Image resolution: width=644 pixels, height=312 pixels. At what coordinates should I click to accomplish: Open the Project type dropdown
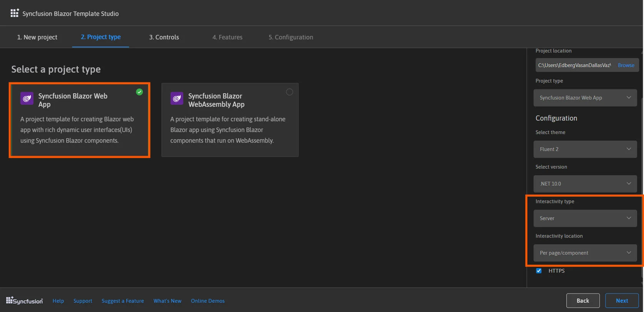585,98
